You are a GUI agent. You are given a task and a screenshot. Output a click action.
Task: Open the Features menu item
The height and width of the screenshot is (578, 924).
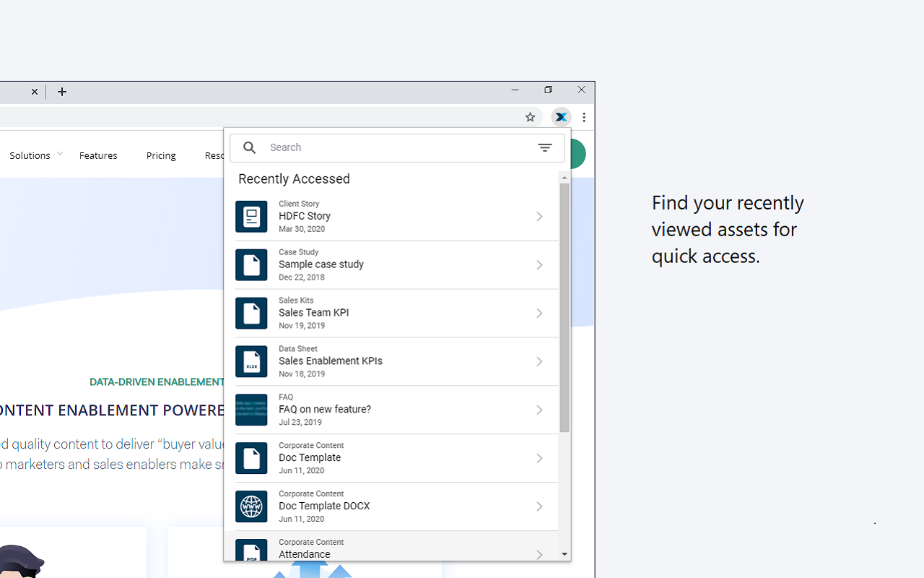coord(98,155)
